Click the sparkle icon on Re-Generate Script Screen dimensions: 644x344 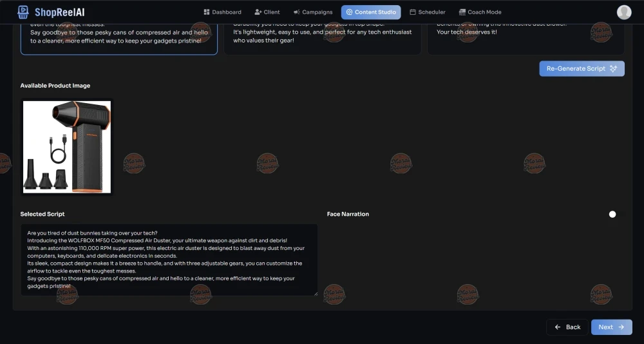pos(613,69)
